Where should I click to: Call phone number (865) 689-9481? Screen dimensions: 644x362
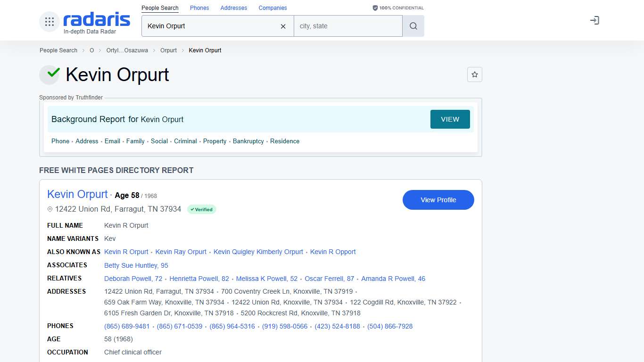[x=126, y=326]
